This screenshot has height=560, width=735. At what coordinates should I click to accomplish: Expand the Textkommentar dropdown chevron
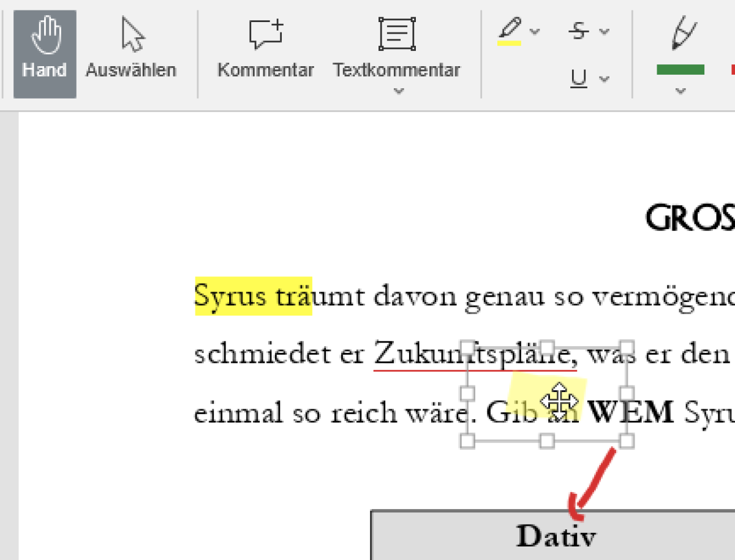coord(398,91)
